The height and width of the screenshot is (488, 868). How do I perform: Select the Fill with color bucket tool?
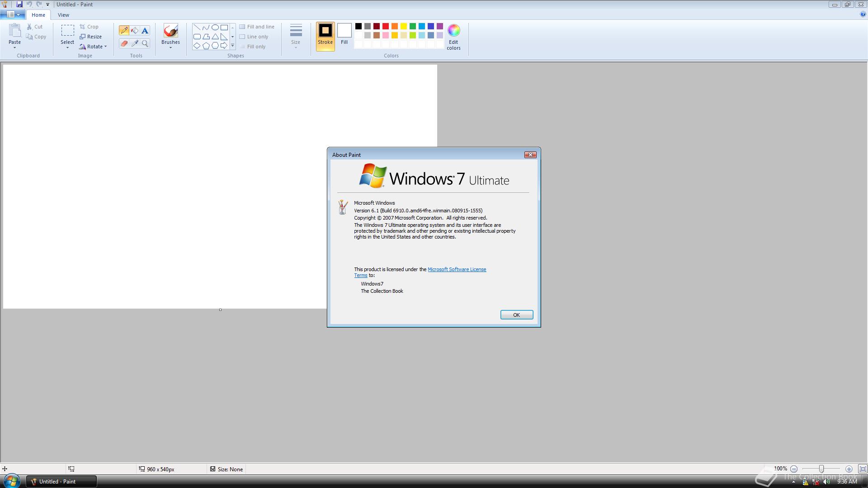tap(134, 30)
